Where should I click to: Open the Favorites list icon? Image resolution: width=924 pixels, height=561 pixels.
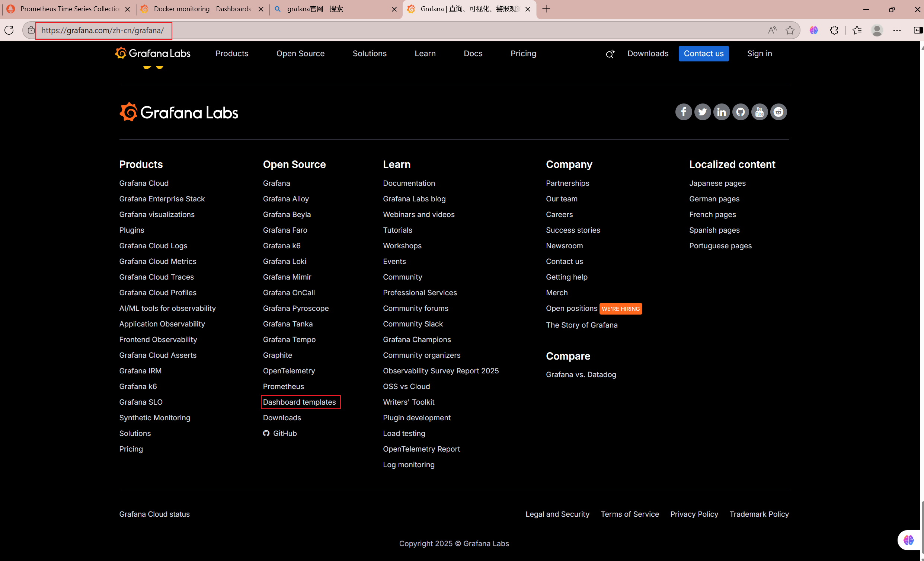click(x=857, y=30)
